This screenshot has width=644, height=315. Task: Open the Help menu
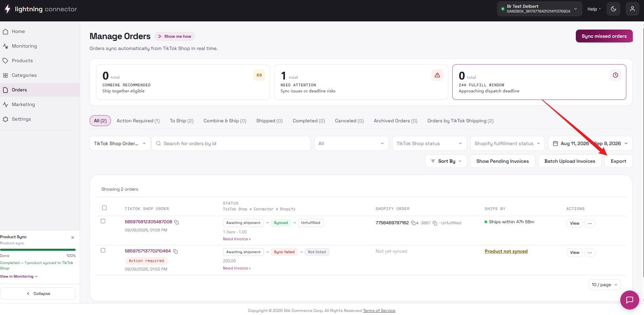(x=594, y=9)
